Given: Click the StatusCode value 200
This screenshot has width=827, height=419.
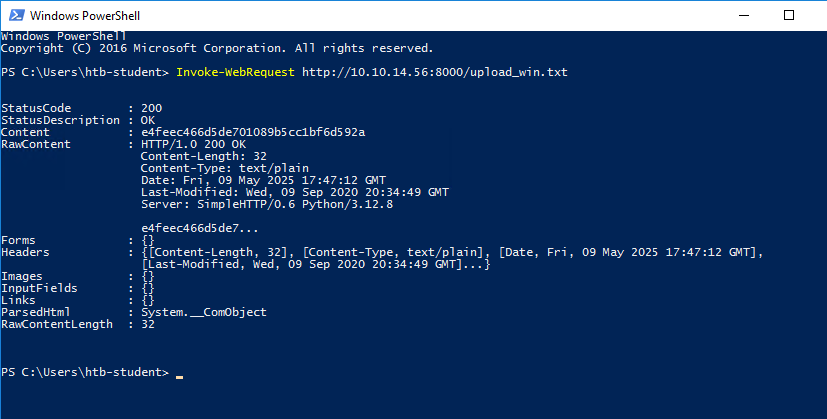Looking at the screenshot, I should pyautogui.click(x=151, y=108).
